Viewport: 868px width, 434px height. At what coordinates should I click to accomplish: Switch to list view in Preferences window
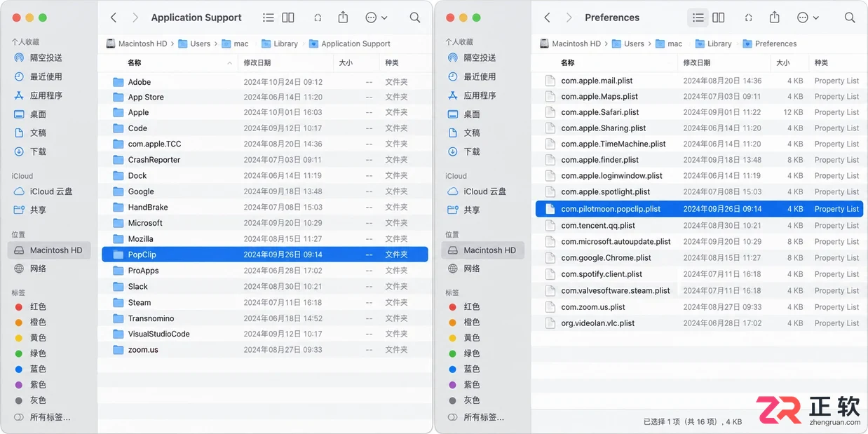[698, 18]
